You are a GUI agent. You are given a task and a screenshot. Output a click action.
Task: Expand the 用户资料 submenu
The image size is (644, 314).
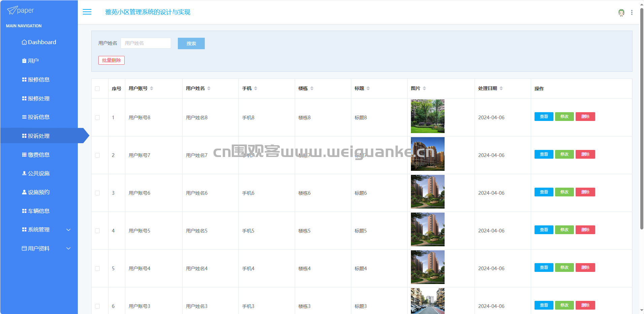coord(68,249)
